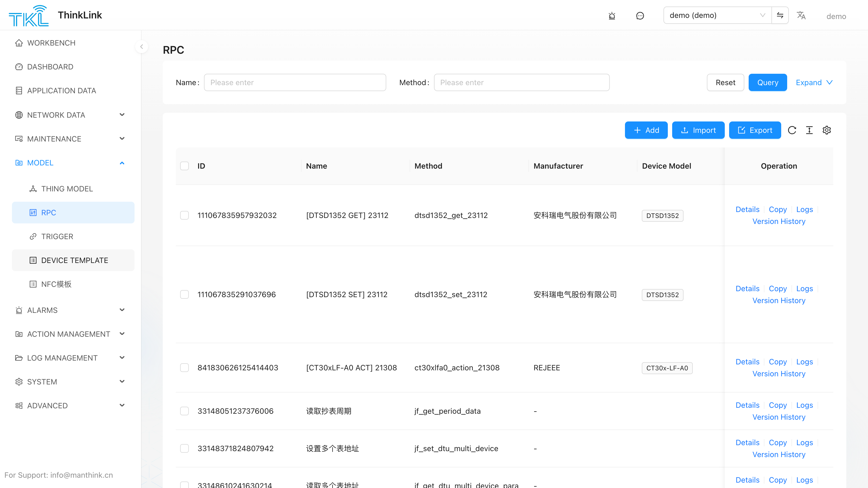Expand the Network Data menu chevron
The image size is (868, 488).
click(122, 115)
